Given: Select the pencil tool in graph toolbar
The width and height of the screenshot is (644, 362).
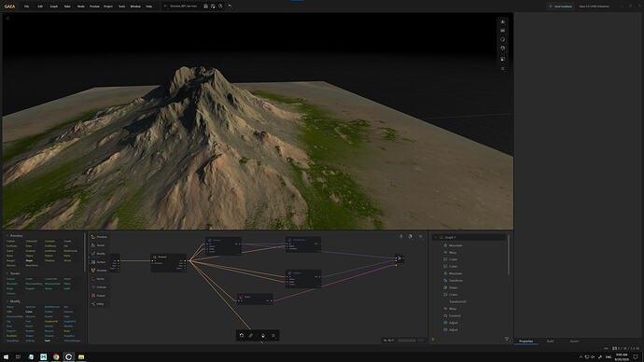Looking at the screenshot, I should tap(251, 335).
